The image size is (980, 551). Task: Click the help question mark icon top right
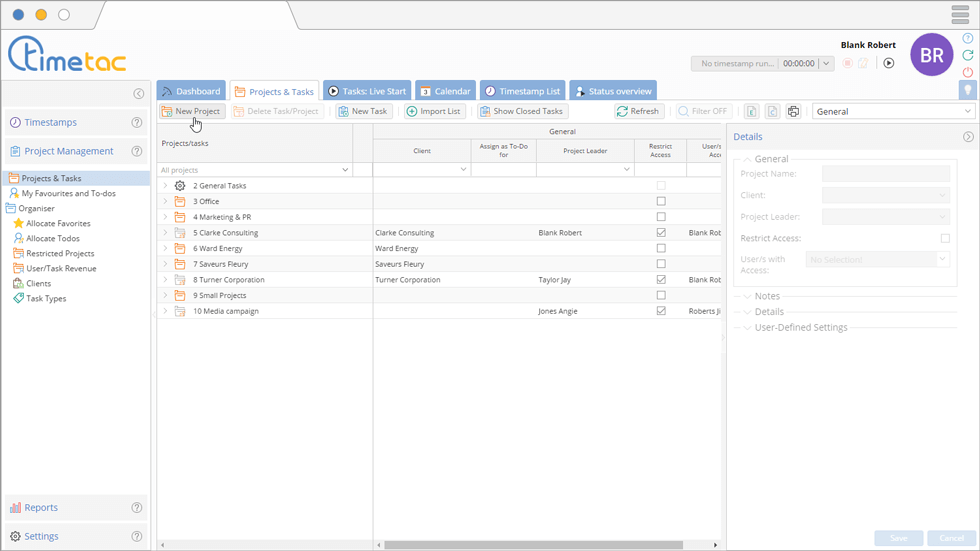(968, 38)
